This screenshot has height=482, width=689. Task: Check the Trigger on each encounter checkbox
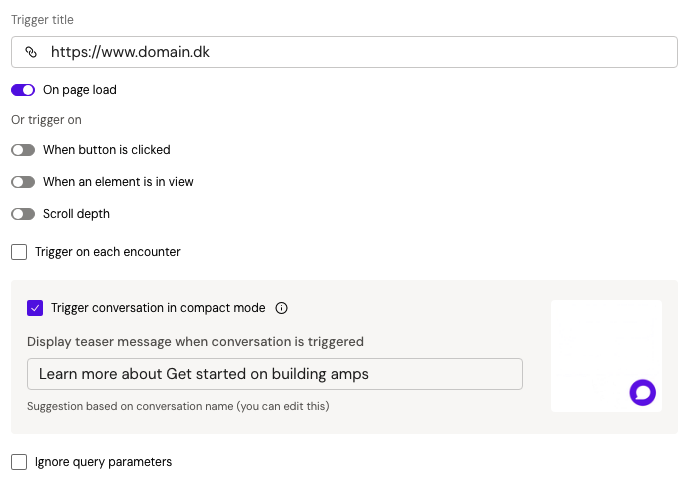(x=19, y=252)
